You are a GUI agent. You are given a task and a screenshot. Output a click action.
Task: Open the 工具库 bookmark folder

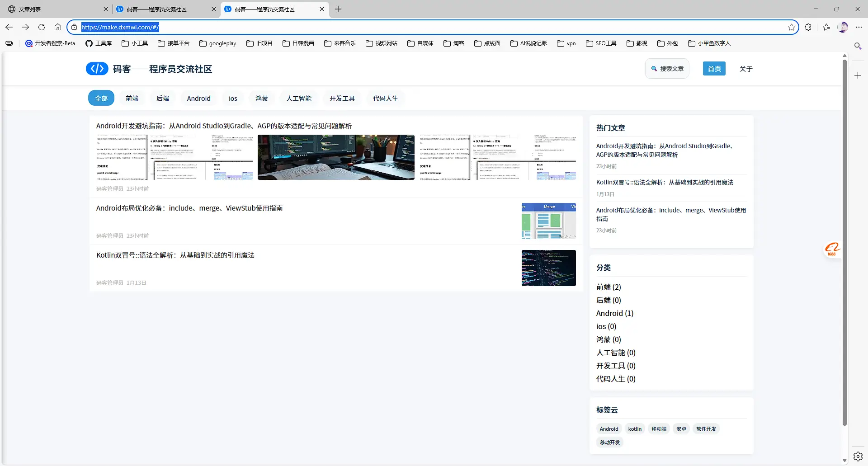[x=99, y=43]
